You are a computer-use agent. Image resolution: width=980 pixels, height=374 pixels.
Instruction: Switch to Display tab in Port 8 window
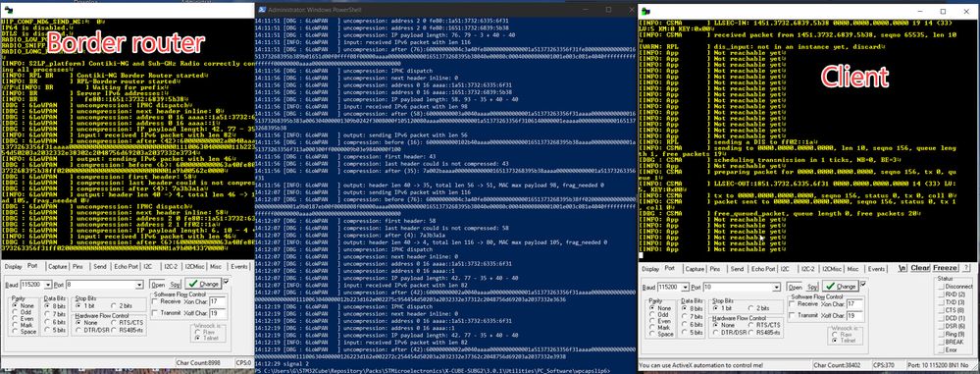pos(13,266)
